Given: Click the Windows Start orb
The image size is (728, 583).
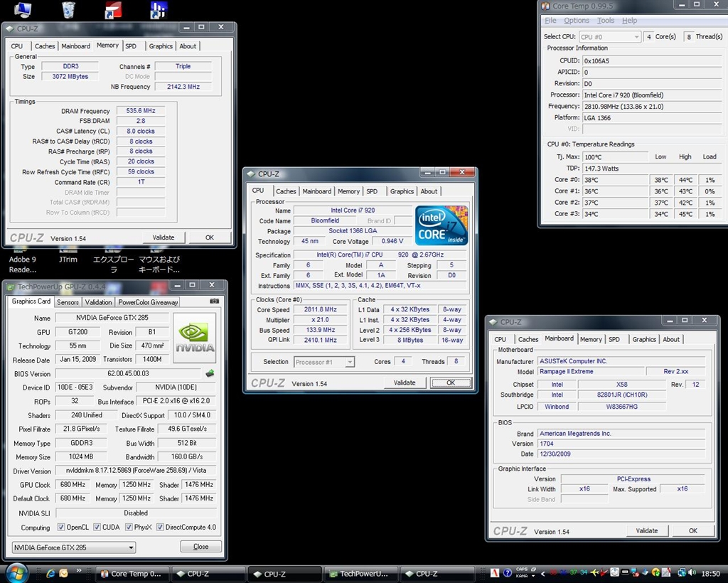Looking at the screenshot, I should 16,572.
